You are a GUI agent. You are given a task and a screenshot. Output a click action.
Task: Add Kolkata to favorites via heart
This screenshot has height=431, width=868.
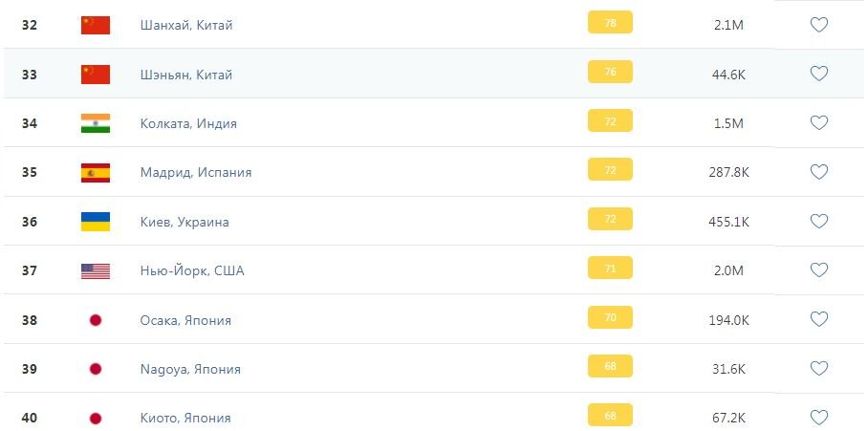[x=818, y=123]
